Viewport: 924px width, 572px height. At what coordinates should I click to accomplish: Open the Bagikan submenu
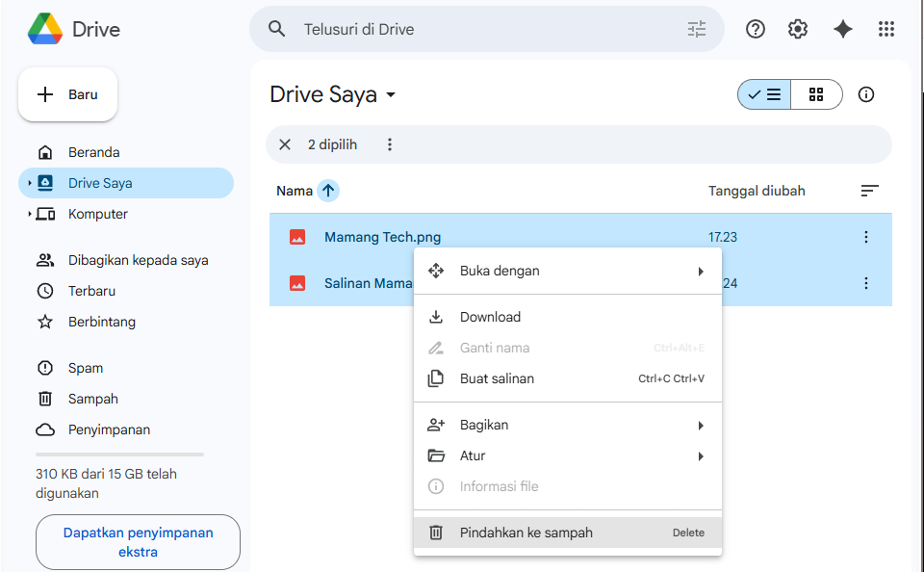(568, 426)
